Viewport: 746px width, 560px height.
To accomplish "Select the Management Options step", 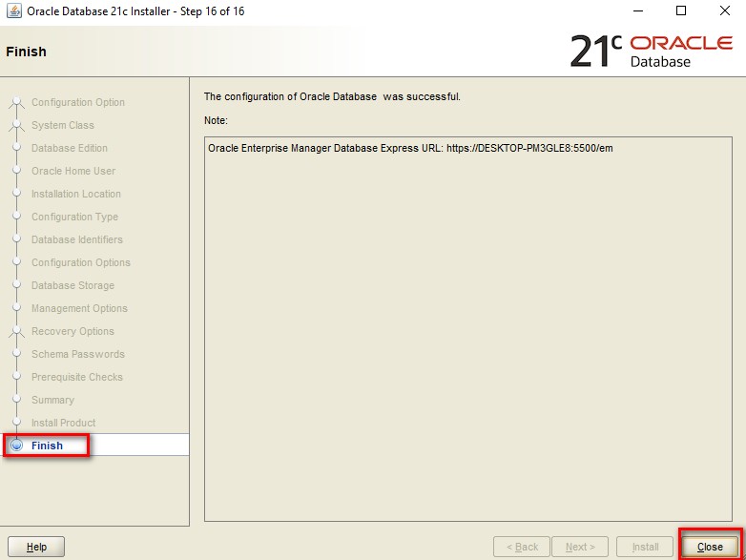I will (79, 308).
